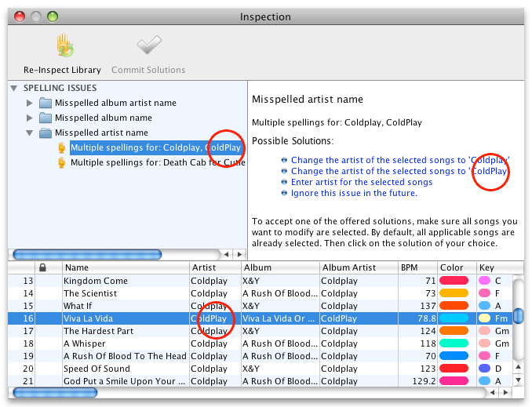
Task: Select The Scientist song name
Action: pyautogui.click(x=90, y=293)
